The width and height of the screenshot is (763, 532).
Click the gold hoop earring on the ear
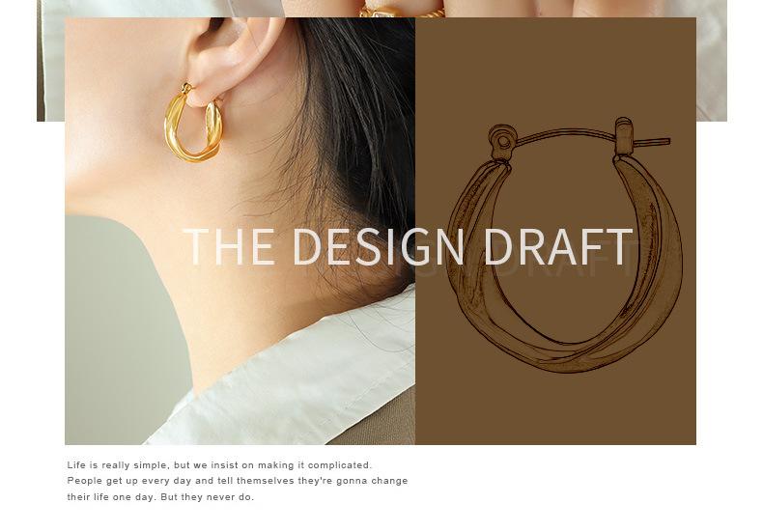click(x=193, y=123)
